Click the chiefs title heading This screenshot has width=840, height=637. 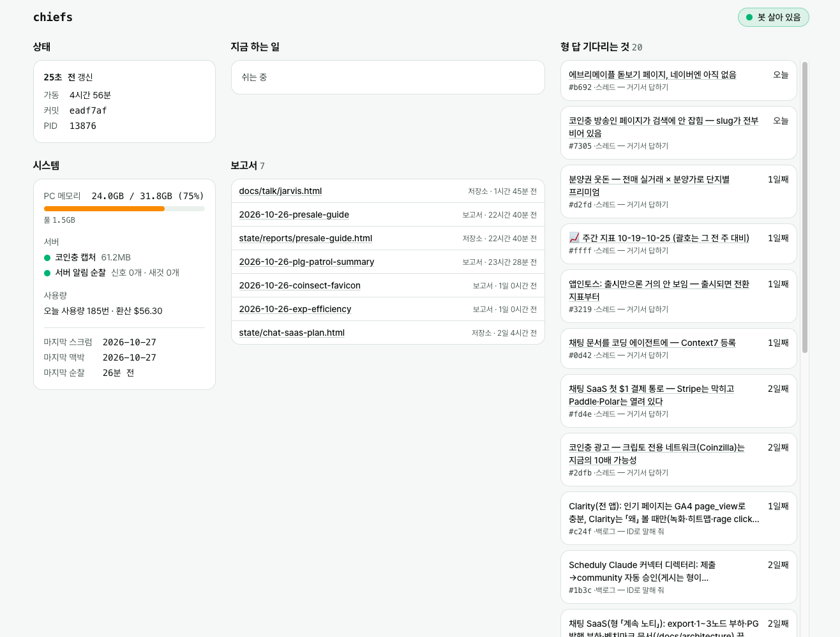(x=53, y=17)
